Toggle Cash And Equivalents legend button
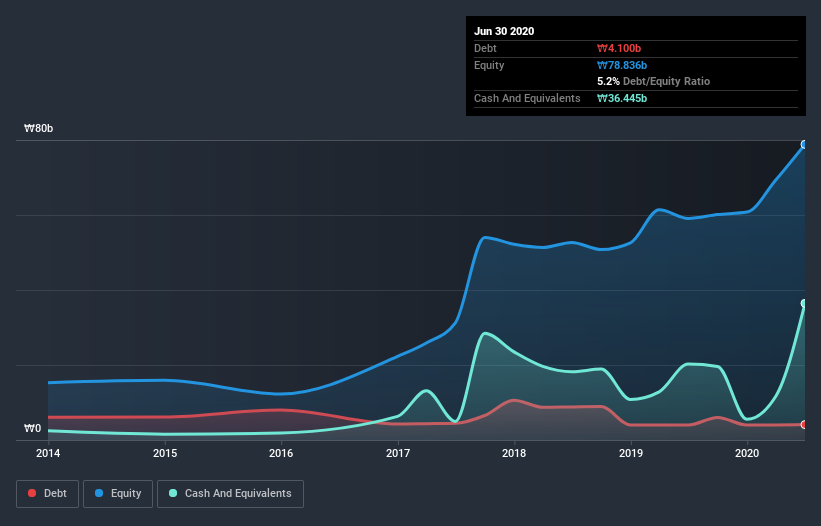The image size is (821, 526). [230, 494]
